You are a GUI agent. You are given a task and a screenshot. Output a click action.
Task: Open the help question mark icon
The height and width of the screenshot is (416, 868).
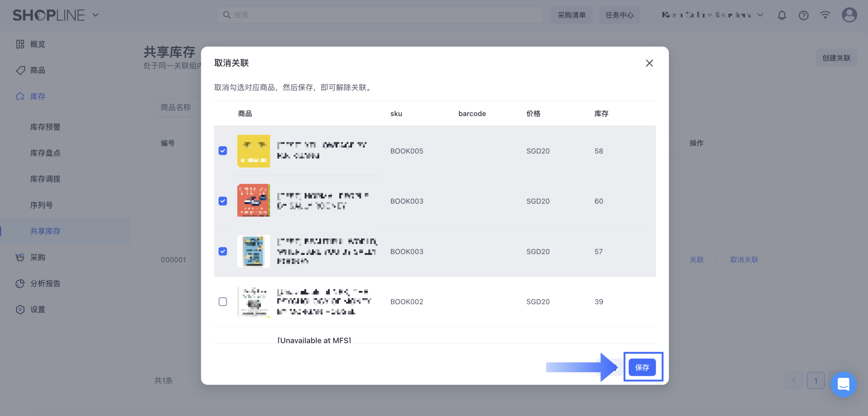click(803, 15)
